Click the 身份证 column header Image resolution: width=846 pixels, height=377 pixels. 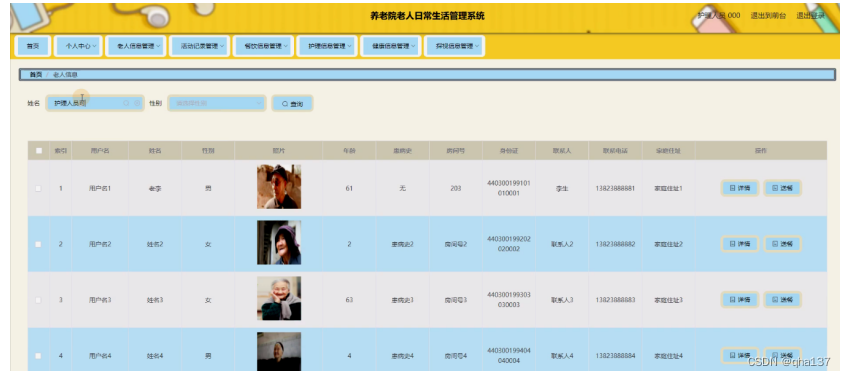(x=509, y=151)
